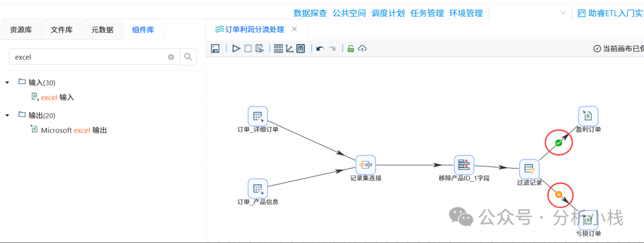Open the 调度计划 link
644x243 pixels.
388,13
